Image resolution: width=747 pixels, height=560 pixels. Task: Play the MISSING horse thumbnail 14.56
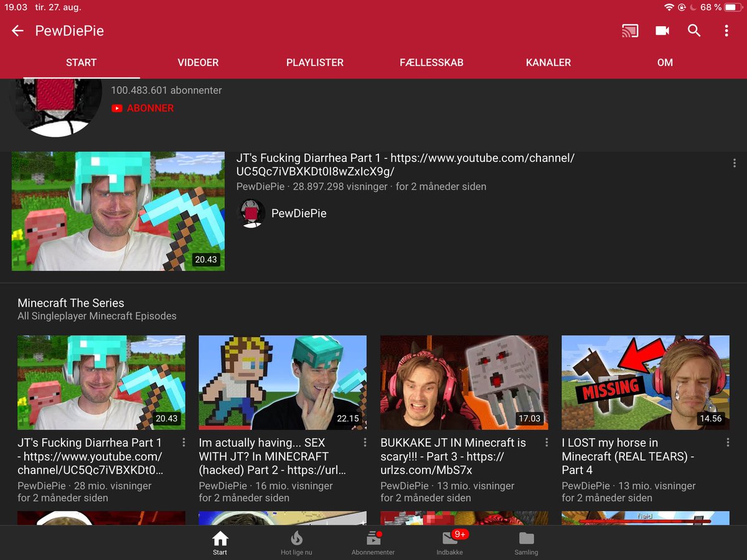(646, 383)
